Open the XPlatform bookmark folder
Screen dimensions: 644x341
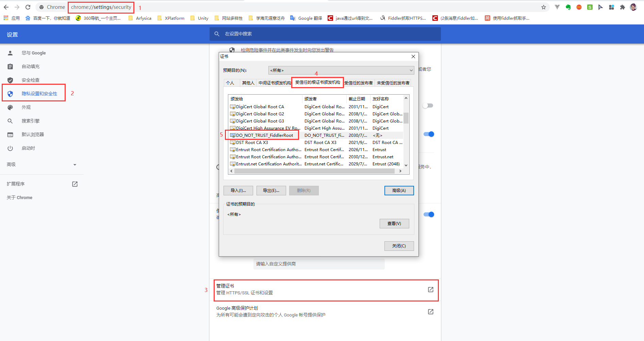(x=171, y=18)
